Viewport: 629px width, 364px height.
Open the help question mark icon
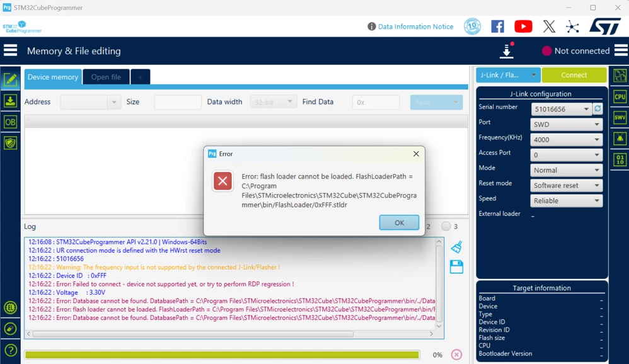pyautogui.click(x=11, y=350)
